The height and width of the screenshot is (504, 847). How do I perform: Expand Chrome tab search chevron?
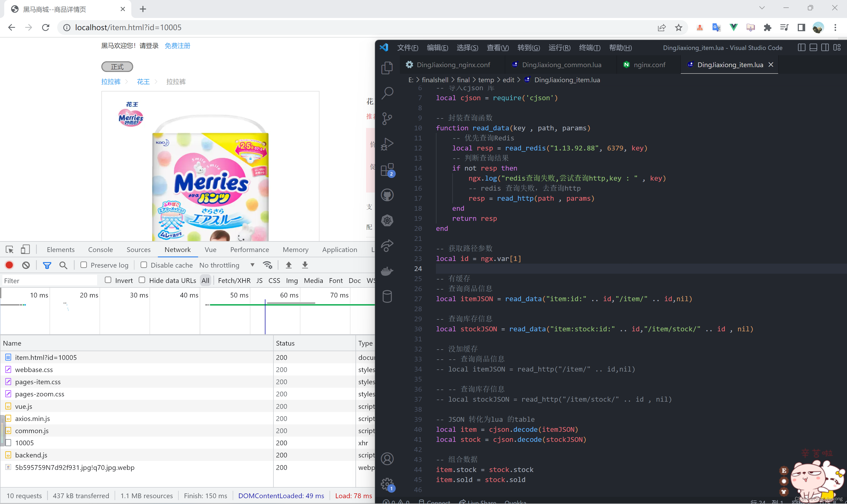(x=762, y=8)
